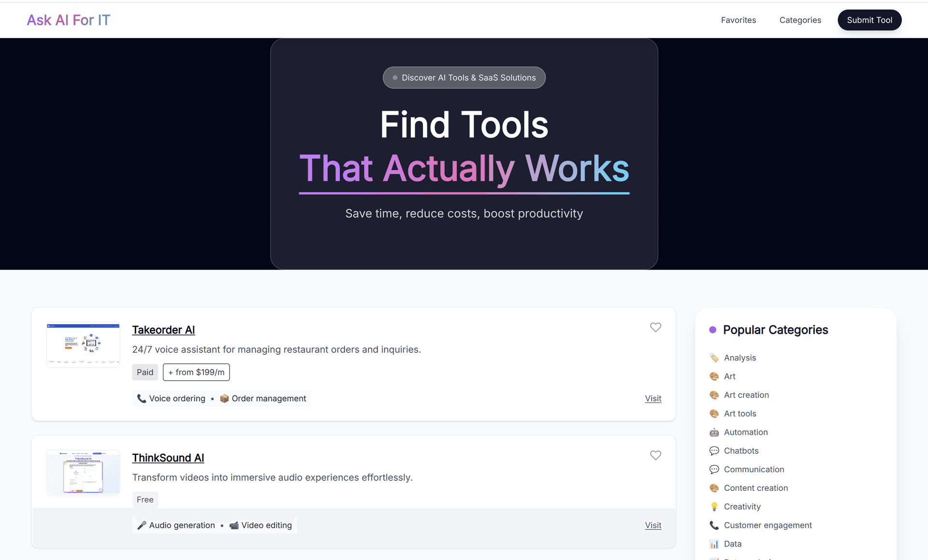Image resolution: width=928 pixels, height=560 pixels.
Task: Select the Communication speech bubble icon
Action: coord(714,470)
